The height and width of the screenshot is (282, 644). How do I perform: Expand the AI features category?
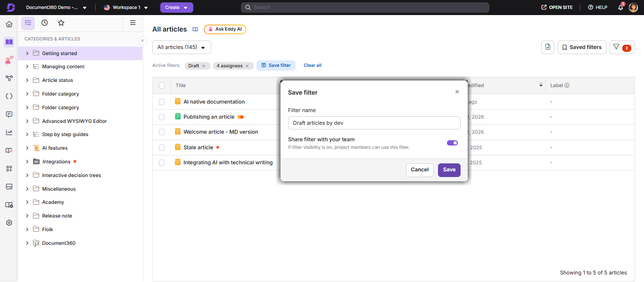click(27, 148)
